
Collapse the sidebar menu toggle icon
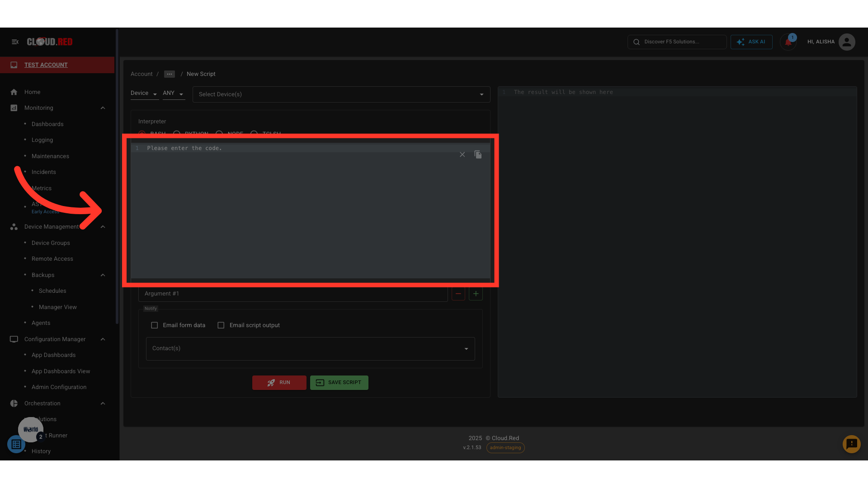pyautogui.click(x=15, y=42)
